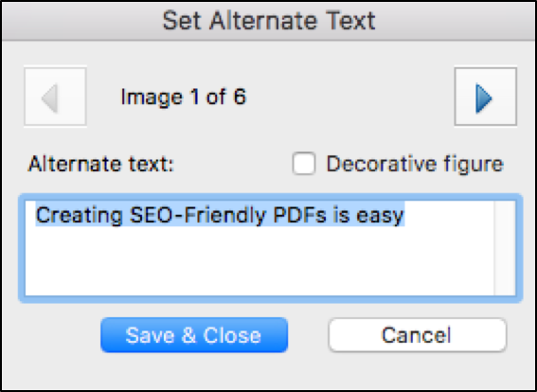Click the Decorative figure label text
This screenshot has width=537, height=392.
point(415,164)
